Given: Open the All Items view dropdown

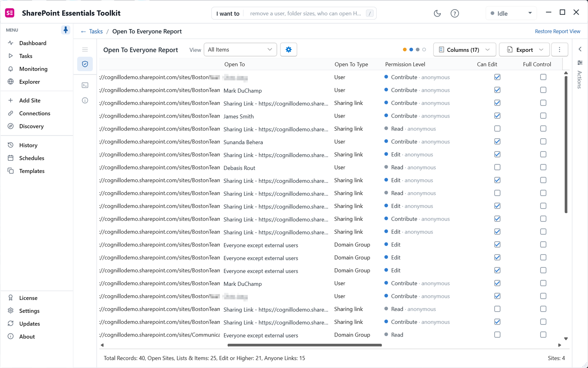Looking at the screenshot, I should pos(240,49).
